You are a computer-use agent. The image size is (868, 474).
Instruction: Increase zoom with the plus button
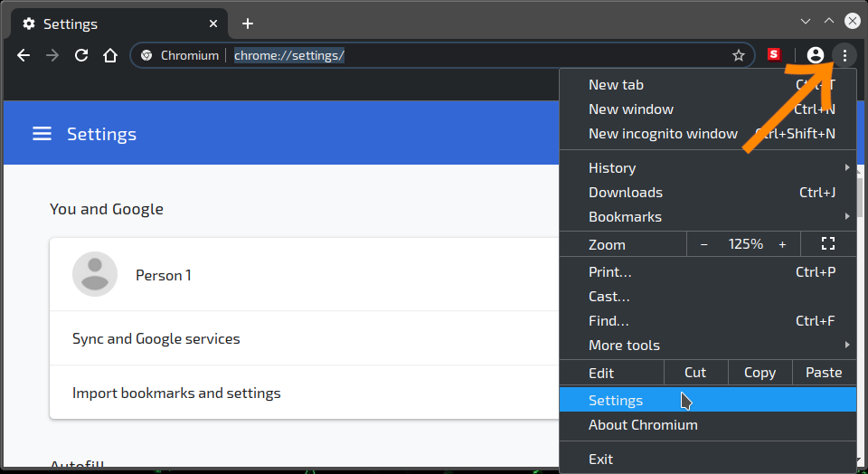[782, 244]
